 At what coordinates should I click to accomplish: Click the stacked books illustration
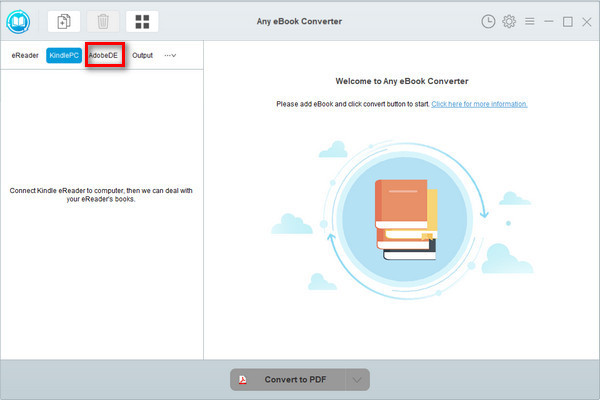click(406, 220)
